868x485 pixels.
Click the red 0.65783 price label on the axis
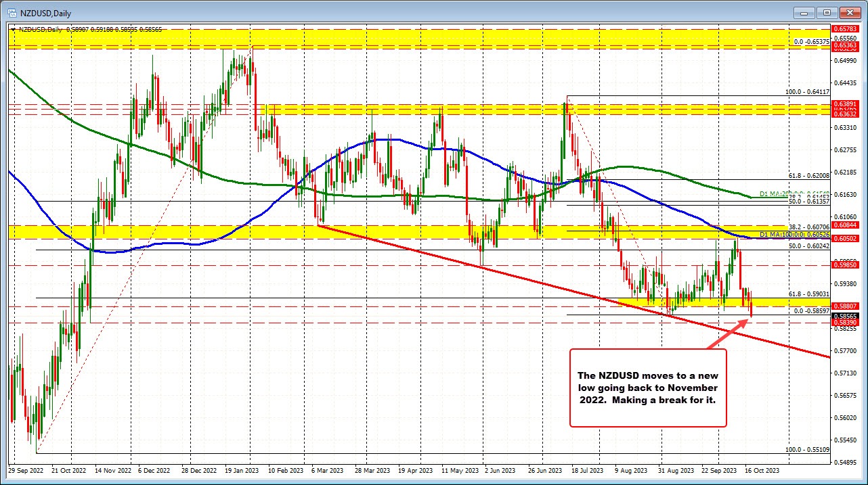(846, 30)
